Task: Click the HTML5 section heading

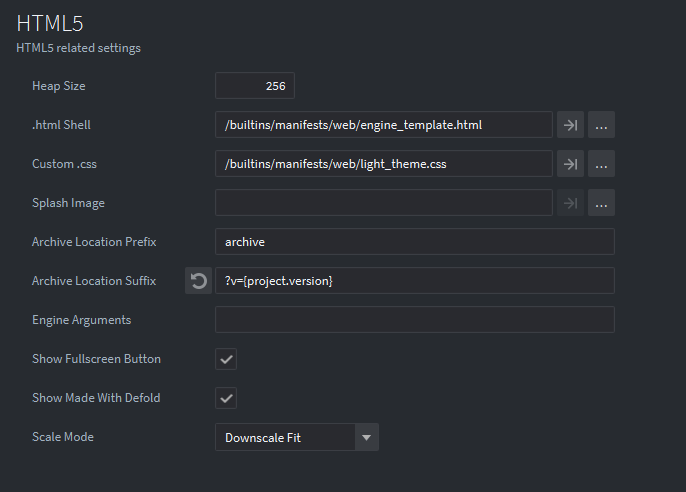Action: click(50, 24)
